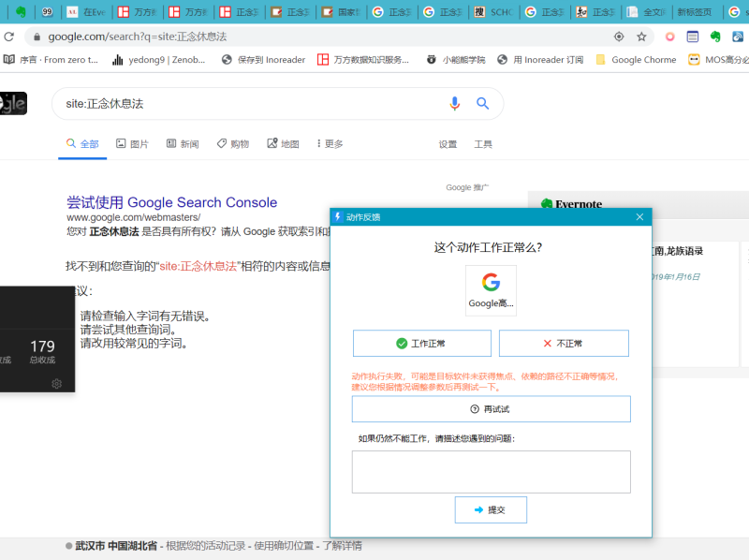Select the 地图 results tab
This screenshot has width=749, height=560.
pos(283,144)
